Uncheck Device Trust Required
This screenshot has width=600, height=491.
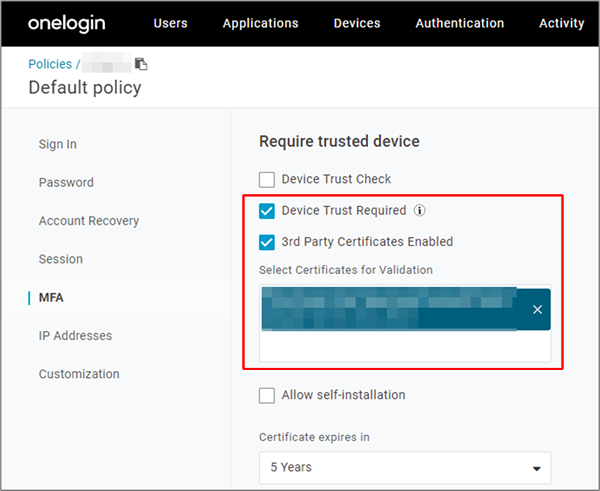(267, 211)
